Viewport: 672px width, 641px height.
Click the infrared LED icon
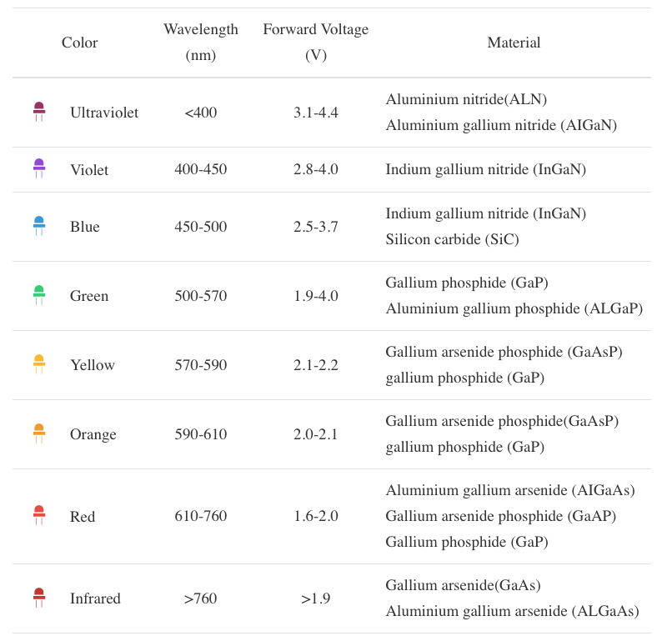(39, 598)
